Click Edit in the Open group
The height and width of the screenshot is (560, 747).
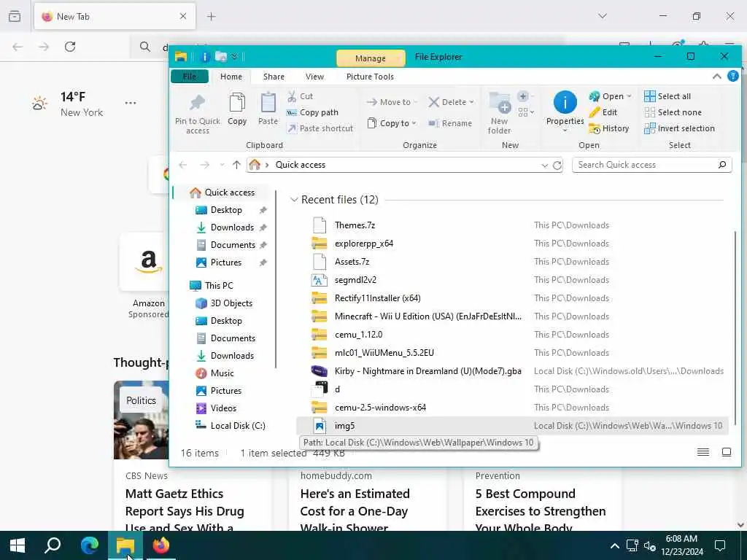point(603,112)
